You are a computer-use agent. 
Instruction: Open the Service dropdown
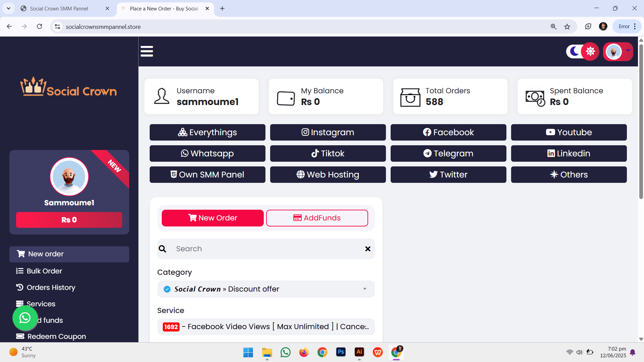(x=266, y=327)
